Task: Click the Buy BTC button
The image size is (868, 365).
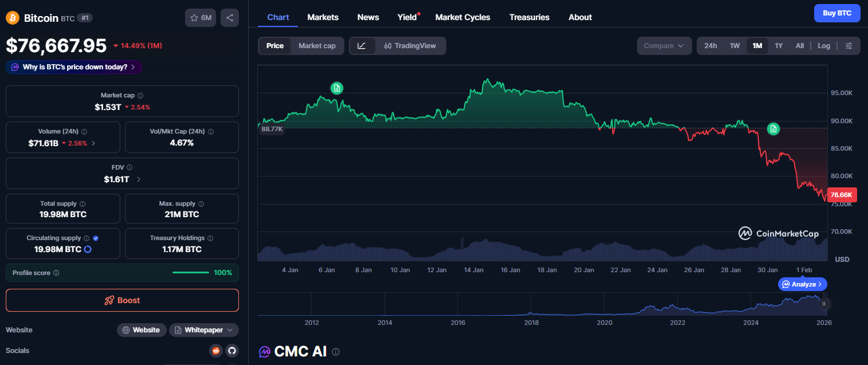Action: 837,13
